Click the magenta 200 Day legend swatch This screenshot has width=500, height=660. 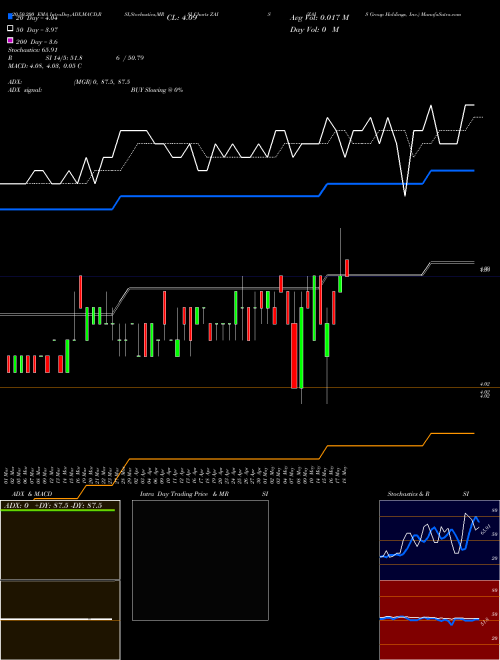[10, 40]
